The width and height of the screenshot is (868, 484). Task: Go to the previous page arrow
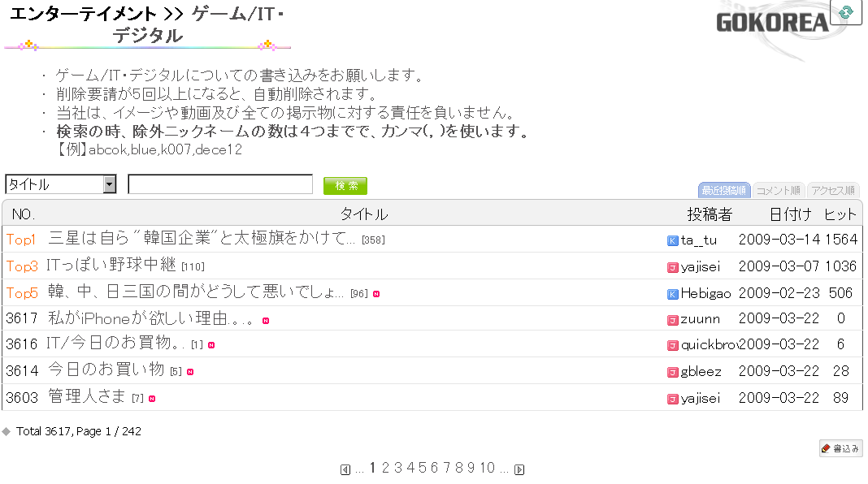[345, 469]
